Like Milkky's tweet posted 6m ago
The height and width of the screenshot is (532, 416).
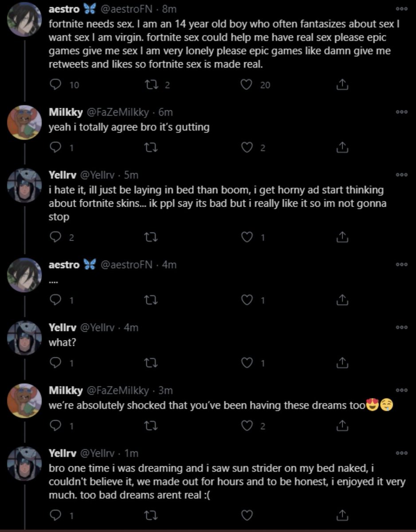[x=246, y=148]
